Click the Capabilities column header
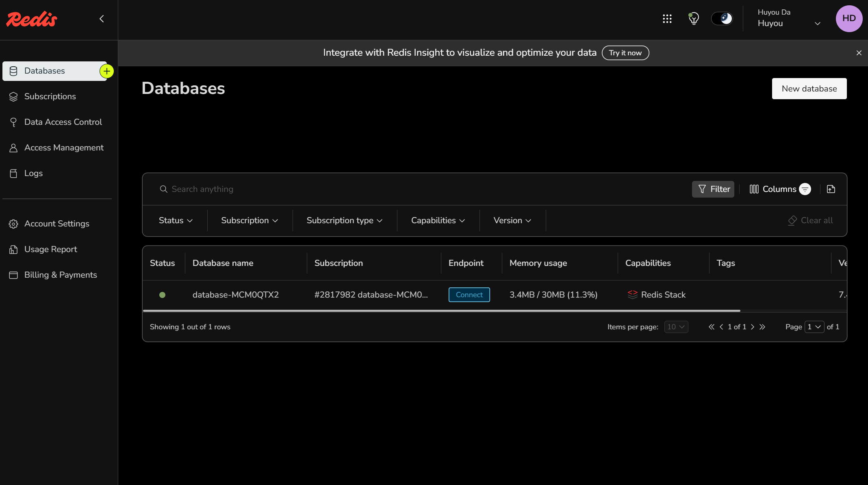This screenshot has width=868, height=485. [648, 263]
